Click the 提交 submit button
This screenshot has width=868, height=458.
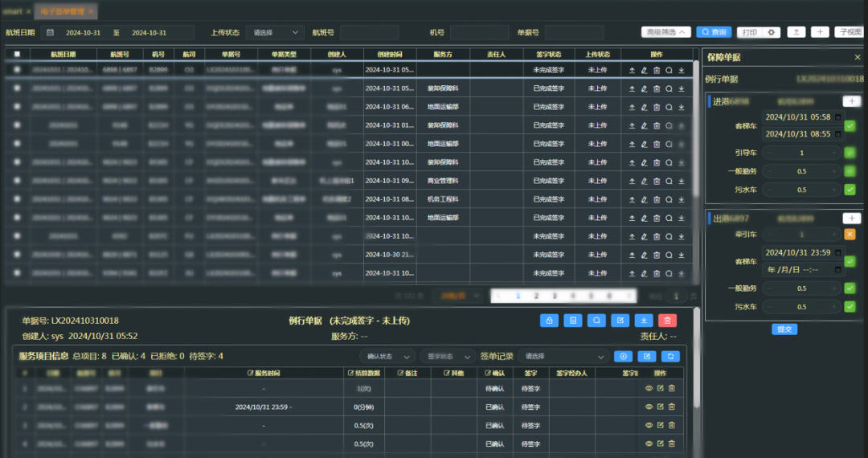coord(784,329)
